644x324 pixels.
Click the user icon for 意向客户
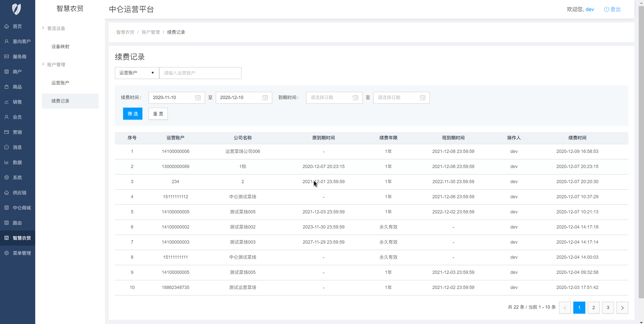(7, 41)
